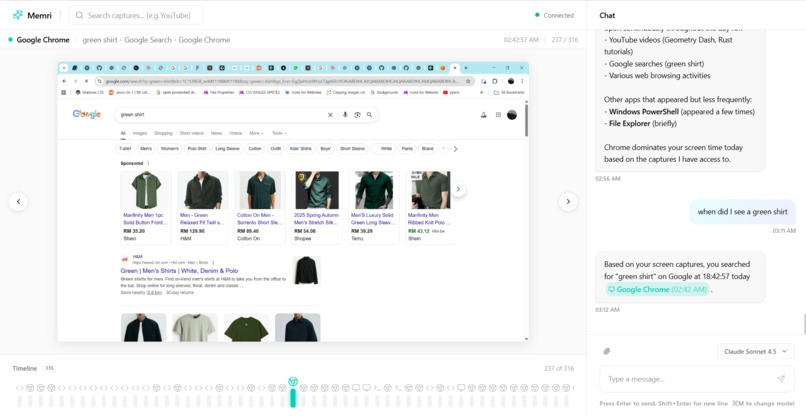The width and height of the screenshot is (806, 416).
Task: Click the captured page vertical scrollbar
Action: (526, 120)
